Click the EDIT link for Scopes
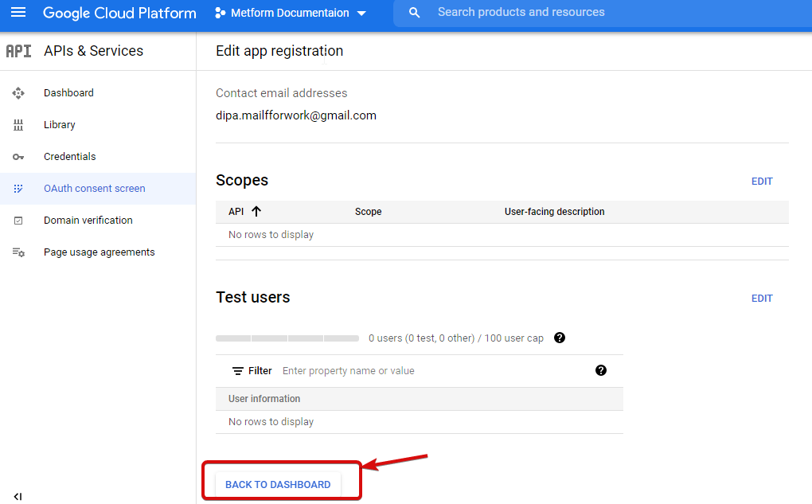Image resolution: width=812 pixels, height=504 pixels. [x=762, y=182]
